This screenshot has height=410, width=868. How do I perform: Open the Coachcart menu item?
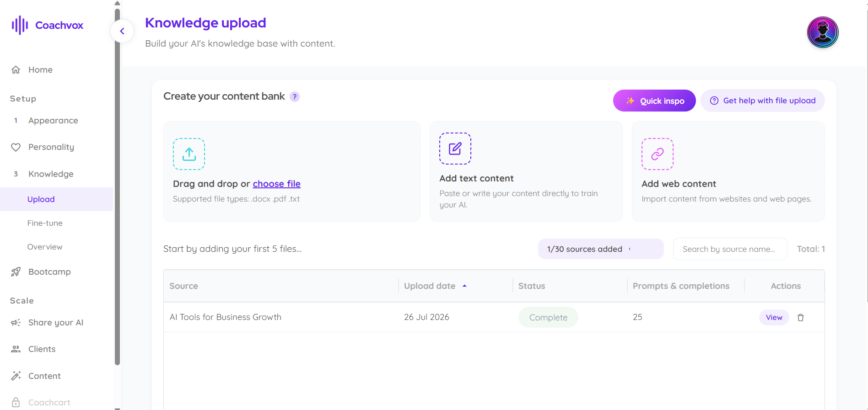point(49,402)
